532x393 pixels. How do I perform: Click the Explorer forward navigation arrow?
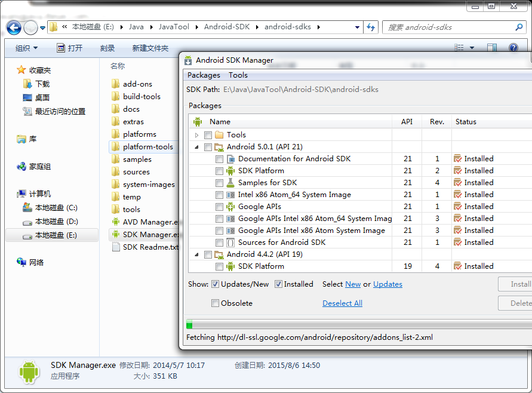click(x=30, y=27)
